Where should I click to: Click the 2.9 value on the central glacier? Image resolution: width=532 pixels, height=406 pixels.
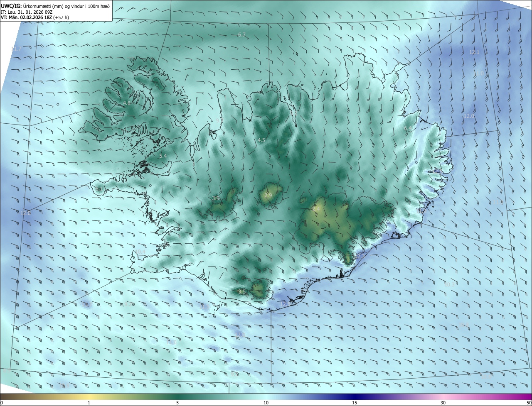[x=268, y=196]
